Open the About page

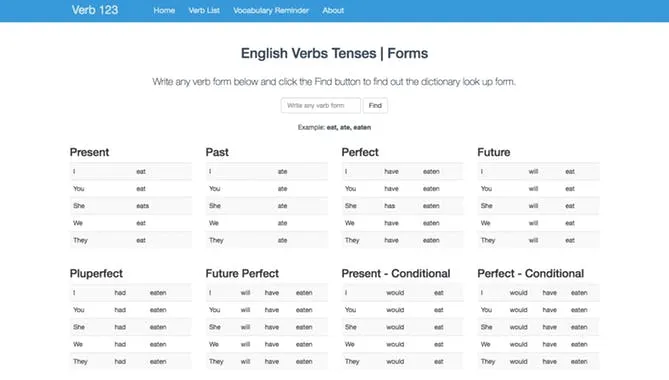pyautogui.click(x=333, y=11)
